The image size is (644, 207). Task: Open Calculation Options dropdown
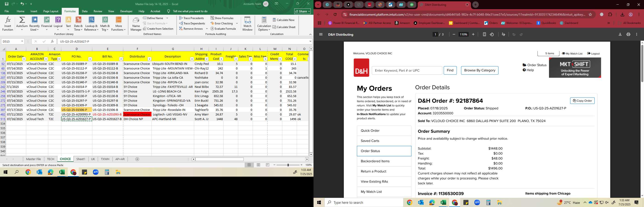264,24
